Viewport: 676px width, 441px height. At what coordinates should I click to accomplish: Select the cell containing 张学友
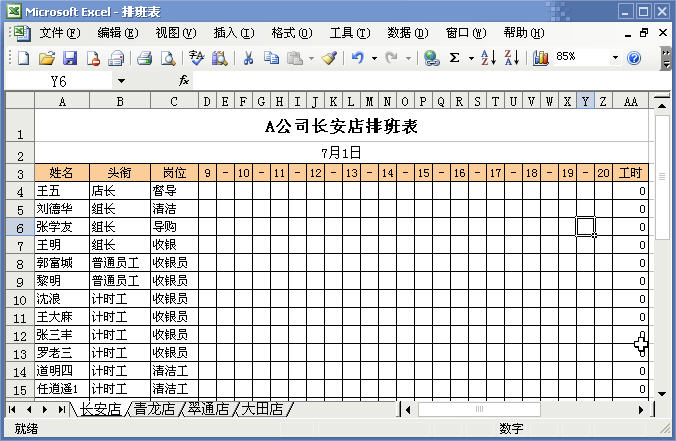pyautogui.click(x=62, y=227)
